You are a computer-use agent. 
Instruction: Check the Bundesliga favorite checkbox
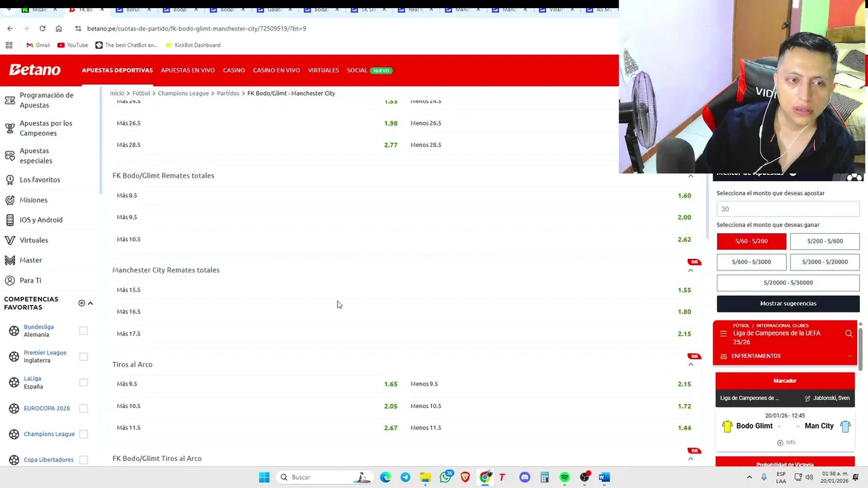click(x=83, y=331)
